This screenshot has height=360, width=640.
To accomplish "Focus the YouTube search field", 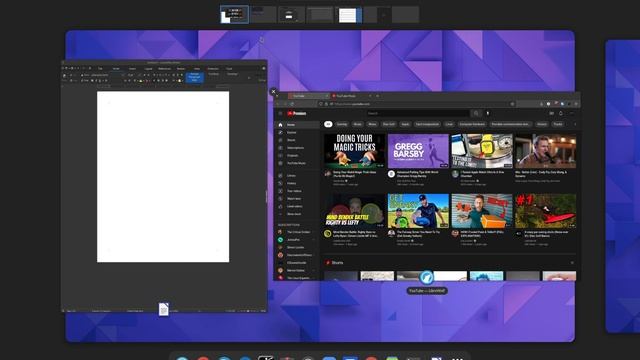I will coord(418,113).
